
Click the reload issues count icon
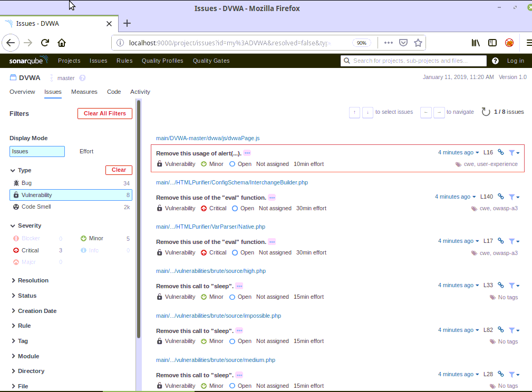[x=486, y=112]
